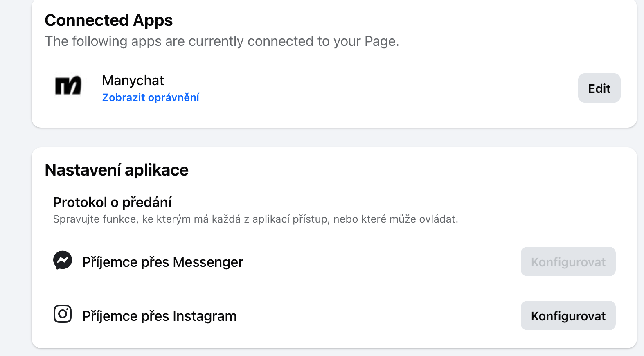Edit the Manychat connected app
This screenshot has width=644, height=356.
coord(599,88)
